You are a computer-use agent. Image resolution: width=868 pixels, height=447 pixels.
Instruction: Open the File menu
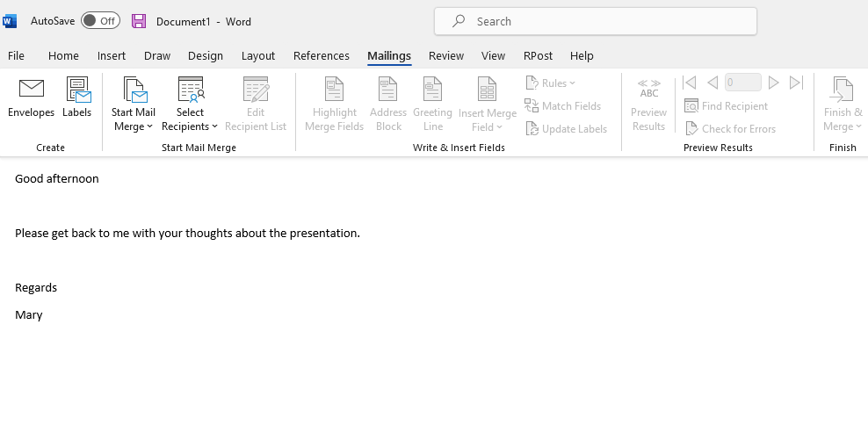[x=16, y=55]
